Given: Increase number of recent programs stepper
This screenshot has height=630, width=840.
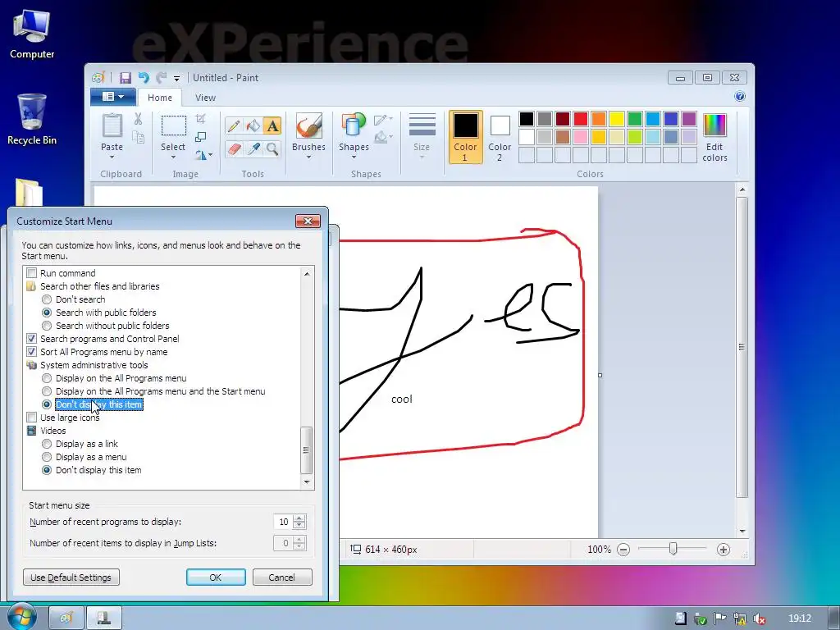Looking at the screenshot, I should 299,518.
